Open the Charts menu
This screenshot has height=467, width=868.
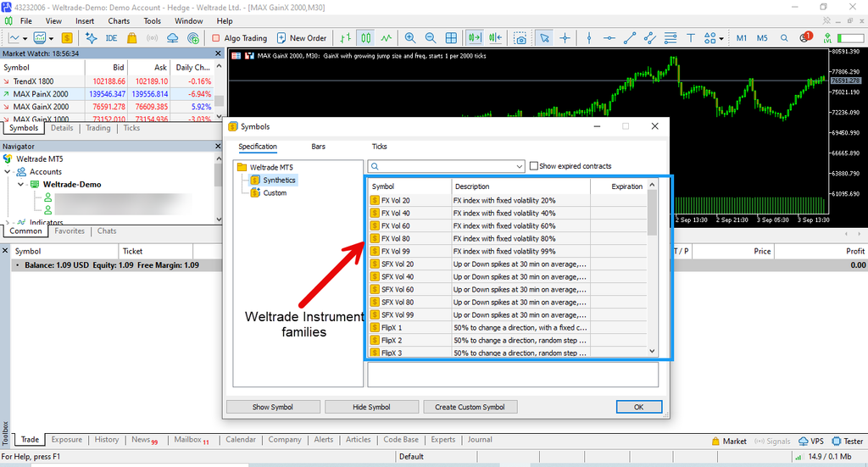click(x=119, y=21)
